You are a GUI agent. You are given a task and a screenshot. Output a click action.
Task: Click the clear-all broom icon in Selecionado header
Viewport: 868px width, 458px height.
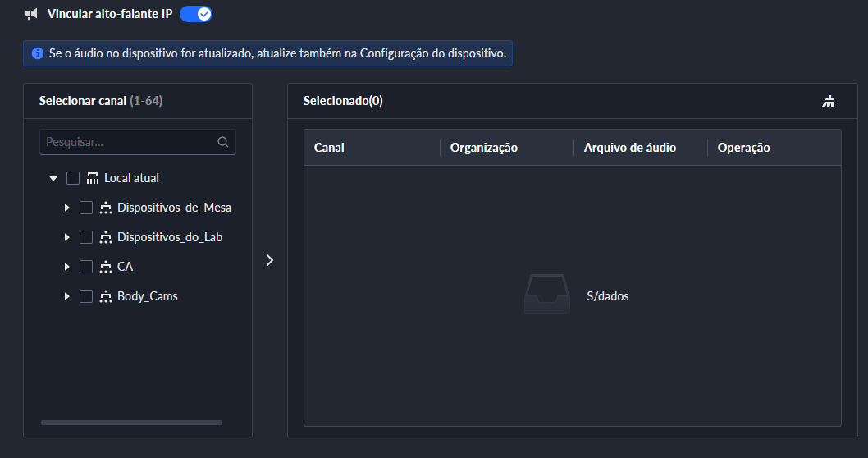point(829,102)
